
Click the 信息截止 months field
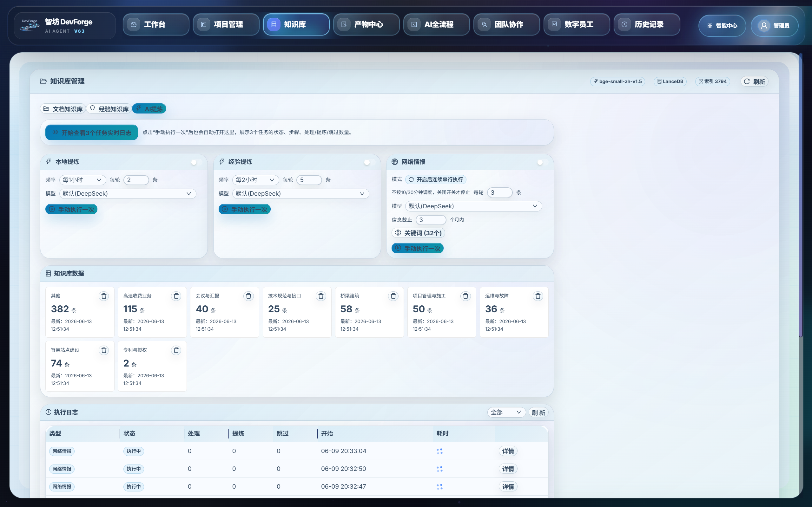click(x=431, y=220)
